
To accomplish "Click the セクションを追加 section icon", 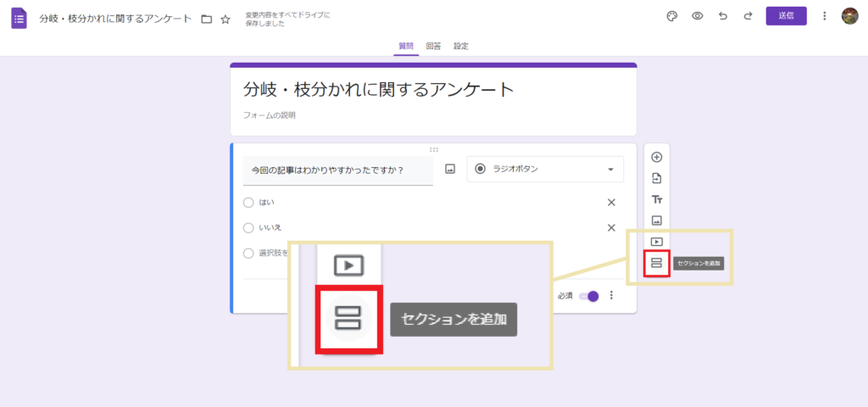I will tap(657, 263).
